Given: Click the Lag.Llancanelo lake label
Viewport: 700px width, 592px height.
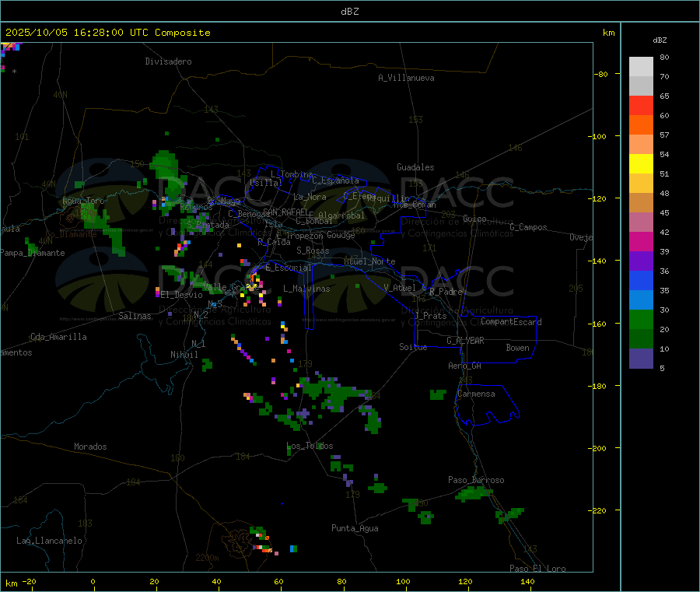Looking at the screenshot, I should tap(49, 541).
